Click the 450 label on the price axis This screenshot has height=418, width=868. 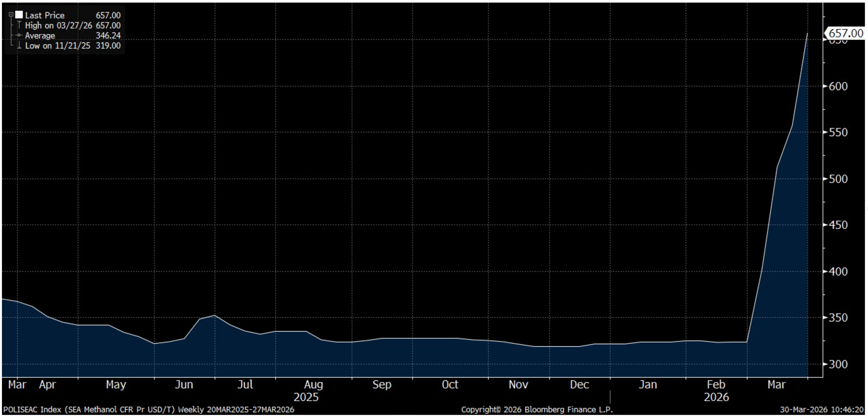tap(838, 225)
